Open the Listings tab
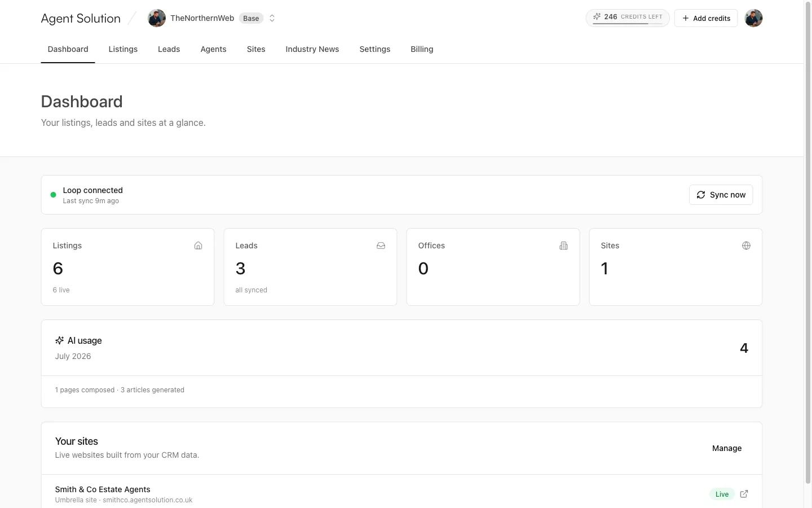 123,49
